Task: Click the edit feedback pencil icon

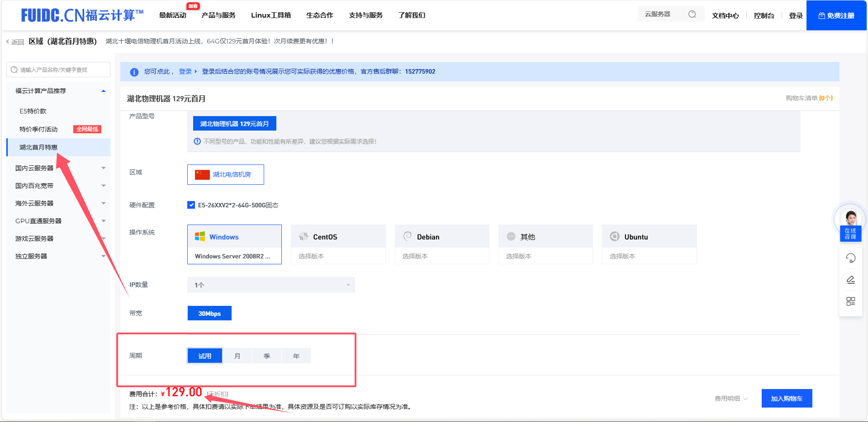Action: [x=850, y=280]
